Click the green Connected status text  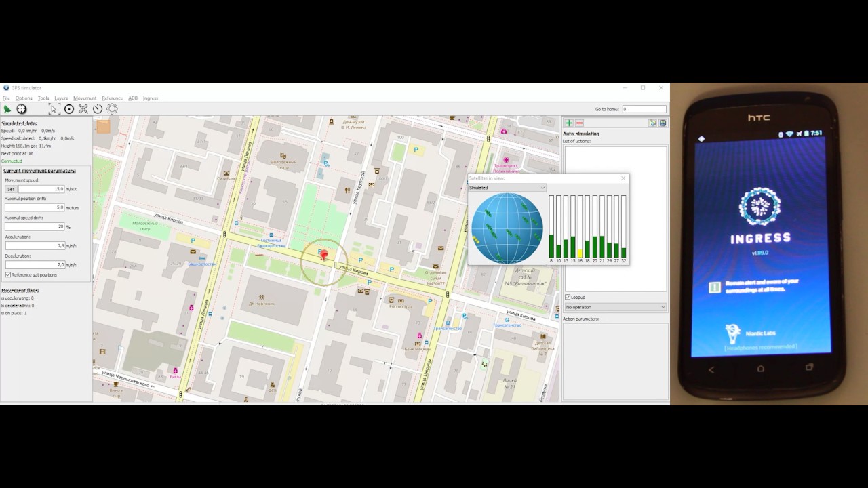(x=12, y=161)
